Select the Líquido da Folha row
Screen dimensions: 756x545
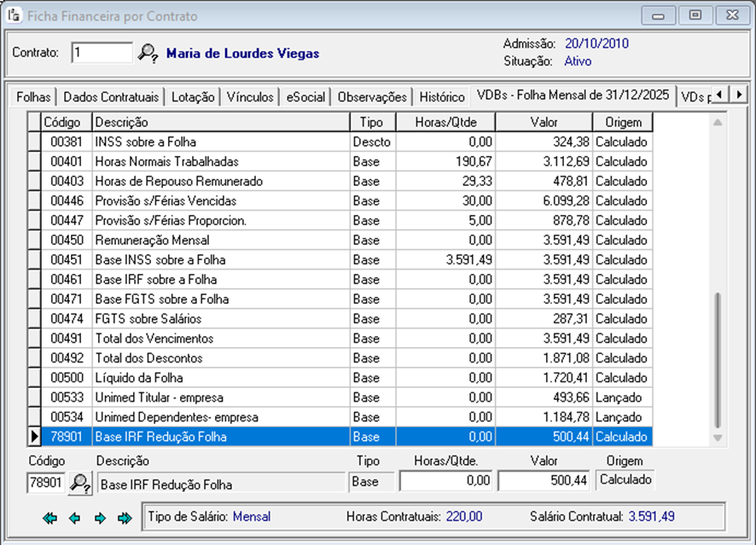click(220, 378)
